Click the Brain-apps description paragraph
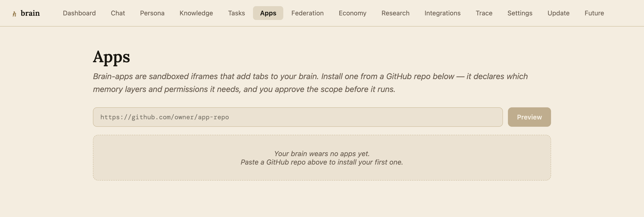Image resolution: width=644 pixels, height=217 pixels. [x=310, y=83]
